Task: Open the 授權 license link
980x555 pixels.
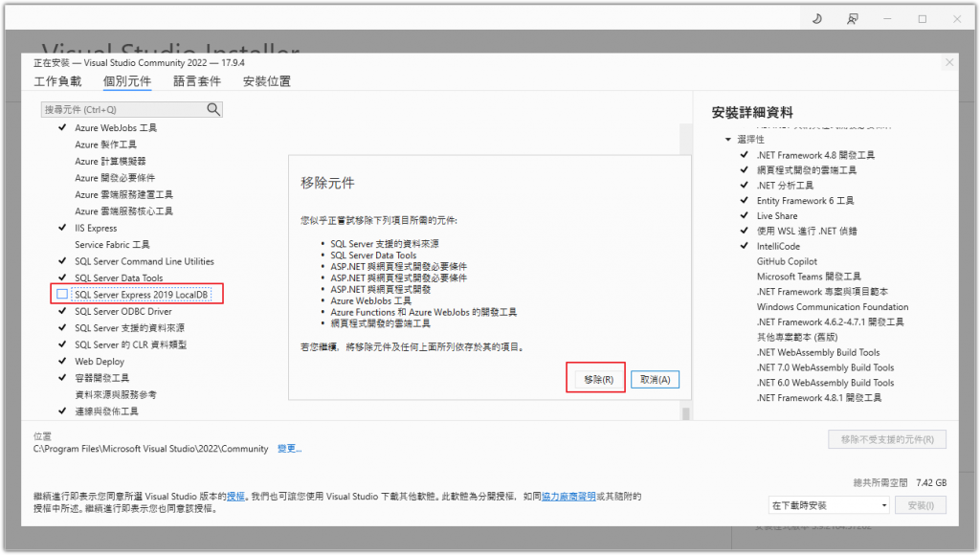Action: click(235, 497)
